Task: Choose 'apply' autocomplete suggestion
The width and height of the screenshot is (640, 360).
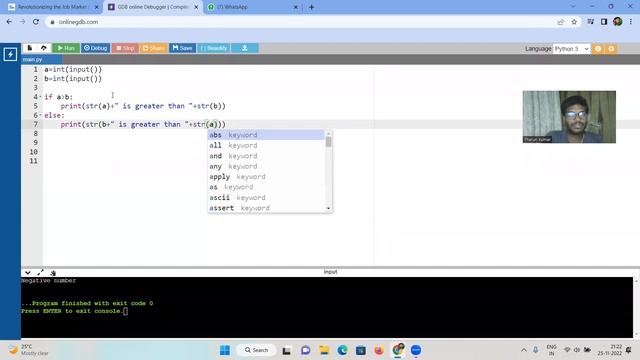Action: [x=266, y=177]
